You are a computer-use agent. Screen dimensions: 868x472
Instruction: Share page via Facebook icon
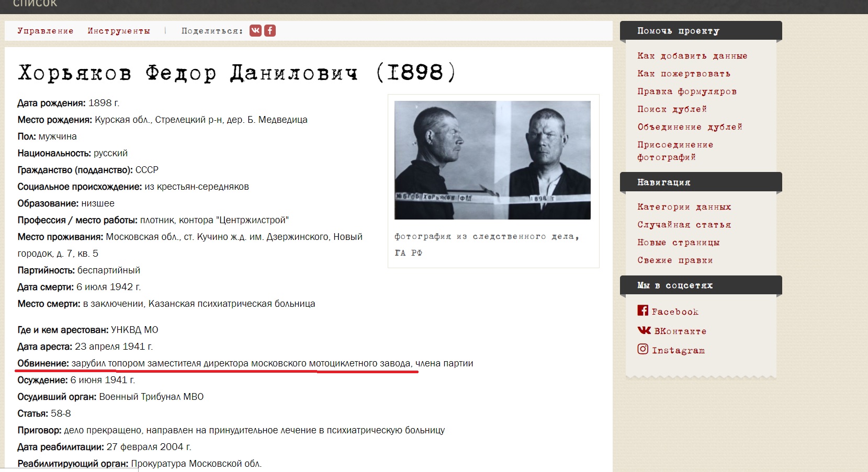tap(269, 30)
